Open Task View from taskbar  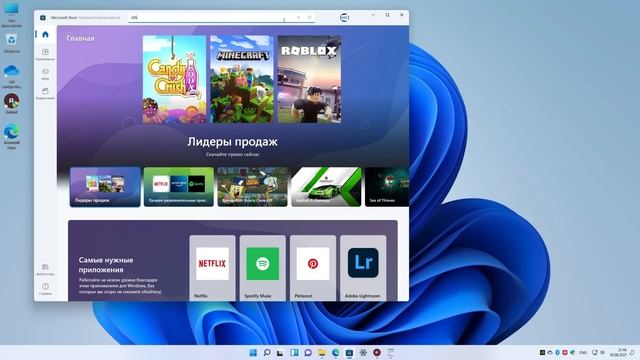pos(280,352)
